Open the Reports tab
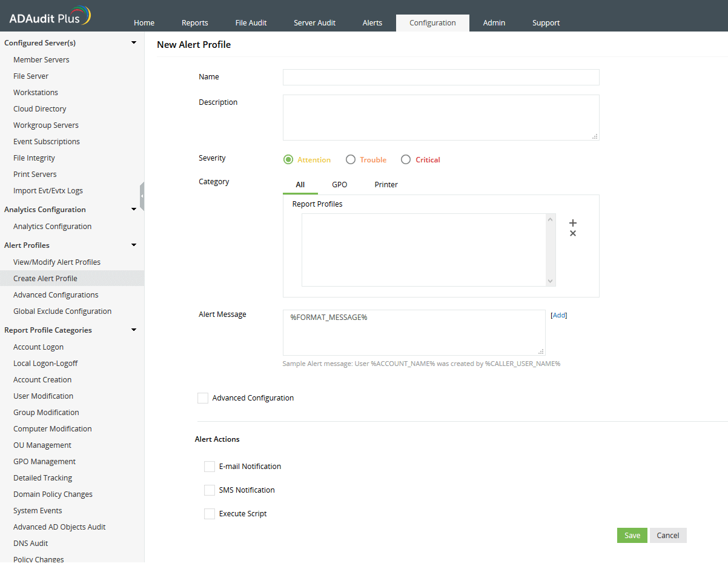 coord(195,23)
